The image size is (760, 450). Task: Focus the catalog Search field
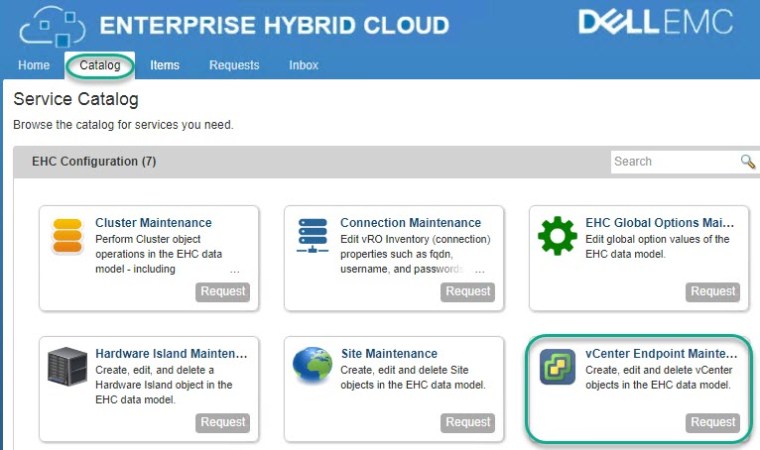674,162
